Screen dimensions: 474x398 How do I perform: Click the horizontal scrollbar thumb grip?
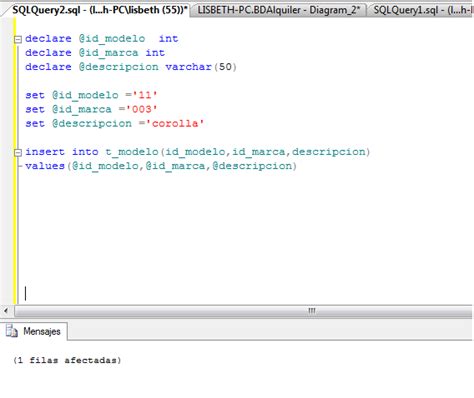[x=312, y=311]
